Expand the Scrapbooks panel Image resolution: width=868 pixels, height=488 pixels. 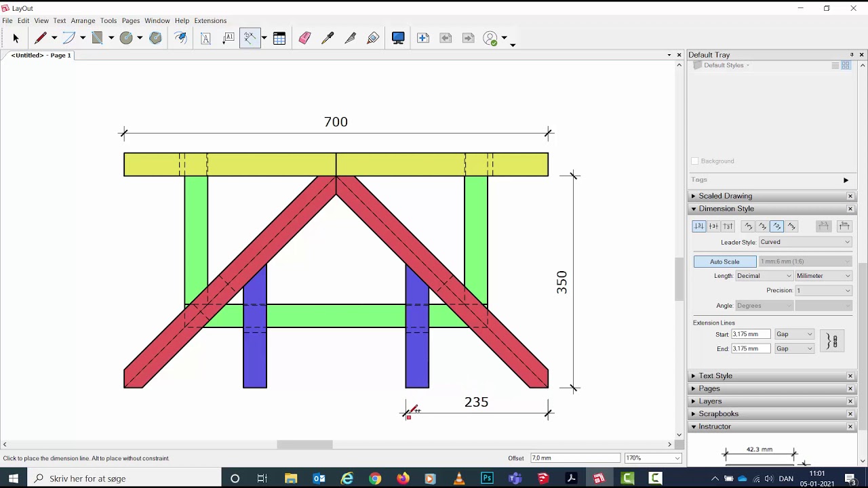tap(718, 413)
